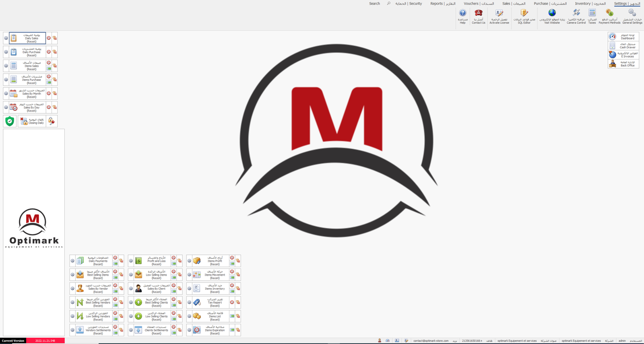Clear filter icon on Clients Settlements row
The height and width of the screenshot is (344, 644).
180,330
